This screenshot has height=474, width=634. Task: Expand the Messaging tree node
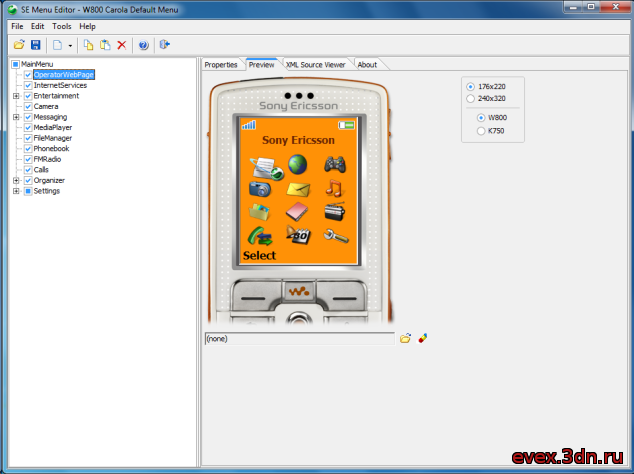[16, 117]
